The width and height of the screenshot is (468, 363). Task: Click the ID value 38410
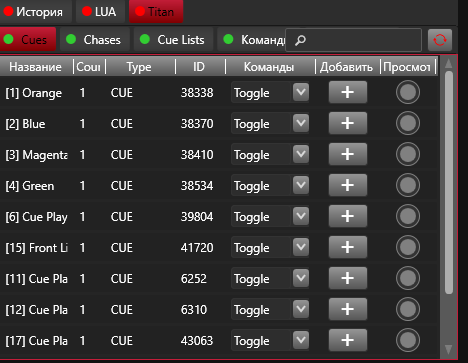point(197,155)
